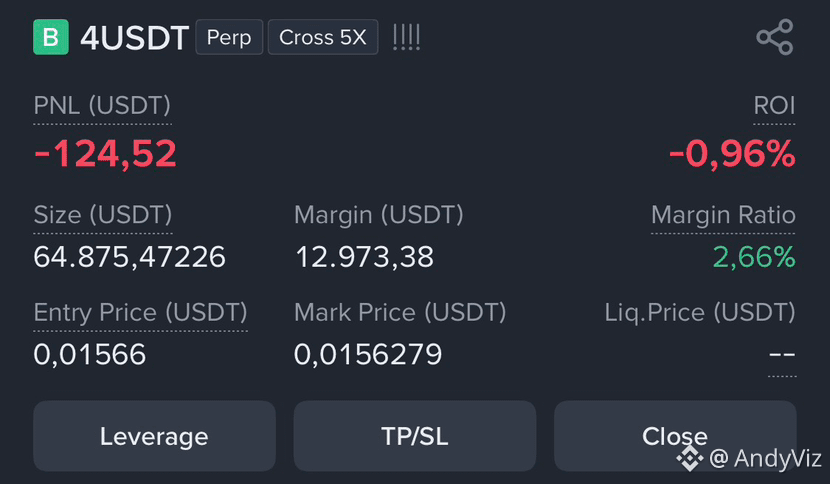Click the -0,96% ROI value
The width and height of the screenshot is (830, 484).
[732, 154]
